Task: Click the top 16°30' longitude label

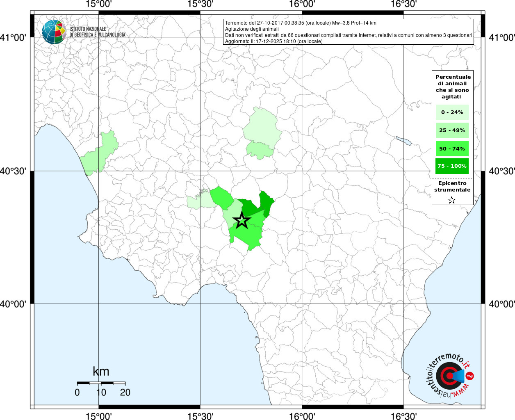Action: point(404,4)
